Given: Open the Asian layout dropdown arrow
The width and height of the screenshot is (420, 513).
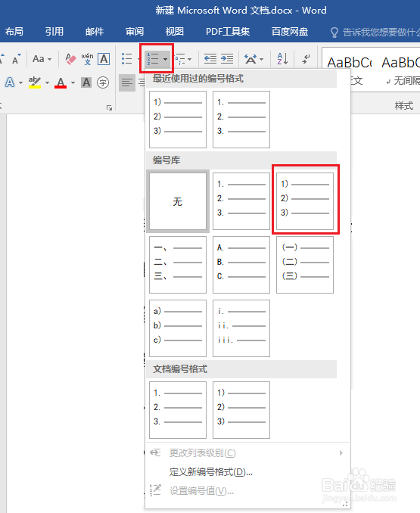Looking at the screenshot, I should click(261, 60).
